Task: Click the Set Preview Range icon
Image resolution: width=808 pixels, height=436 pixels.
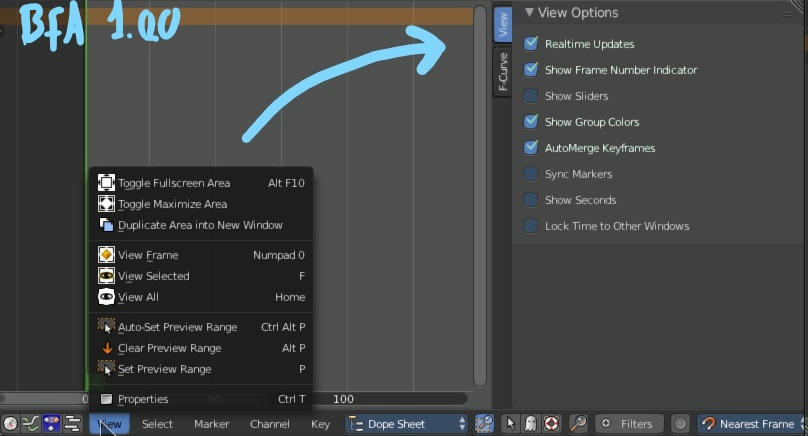Action: [x=106, y=369]
